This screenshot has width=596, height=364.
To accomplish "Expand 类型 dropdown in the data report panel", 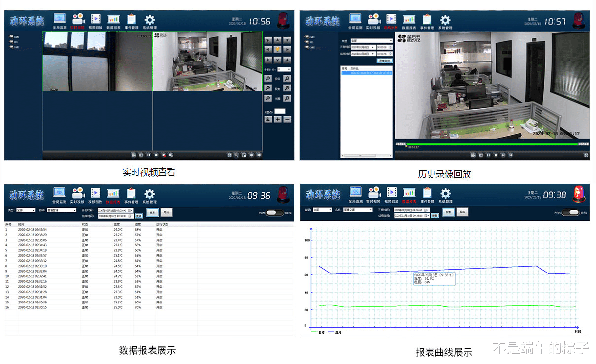I will pyautogui.click(x=26, y=210).
